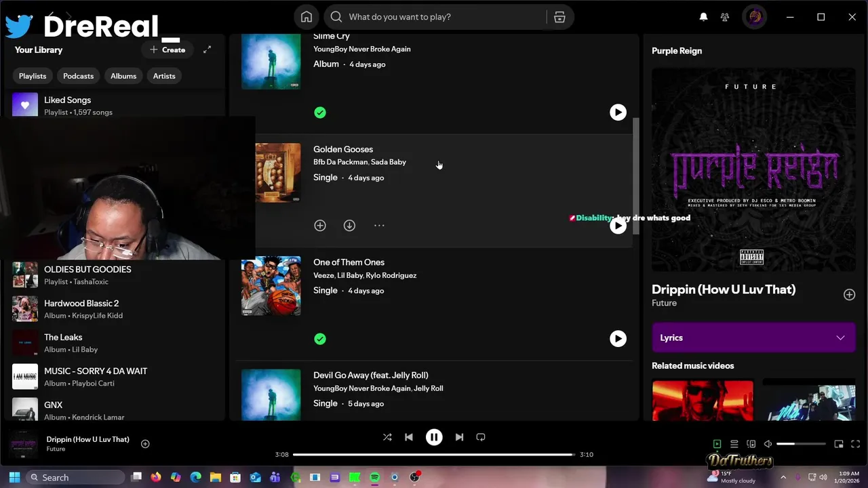Image resolution: width=868 pixels, height=488 pixels.
Task: Open the Purple Reign album artwork
Action: click(753, 169)
